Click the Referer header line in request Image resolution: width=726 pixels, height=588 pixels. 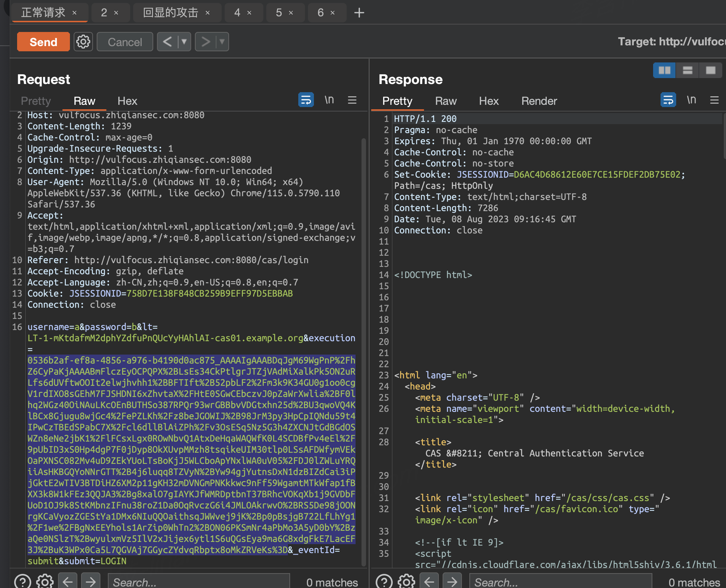pyautogui.click(x=168, y=260)
